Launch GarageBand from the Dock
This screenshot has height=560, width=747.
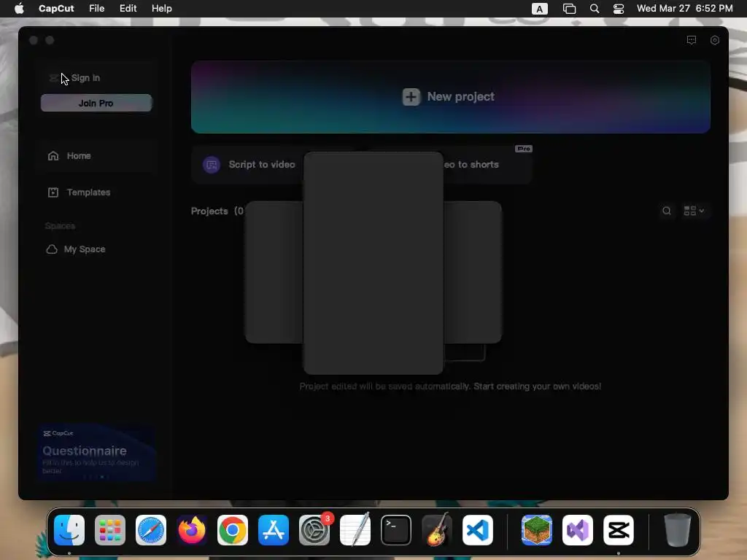pyautogui.click(x=437, y=530)
